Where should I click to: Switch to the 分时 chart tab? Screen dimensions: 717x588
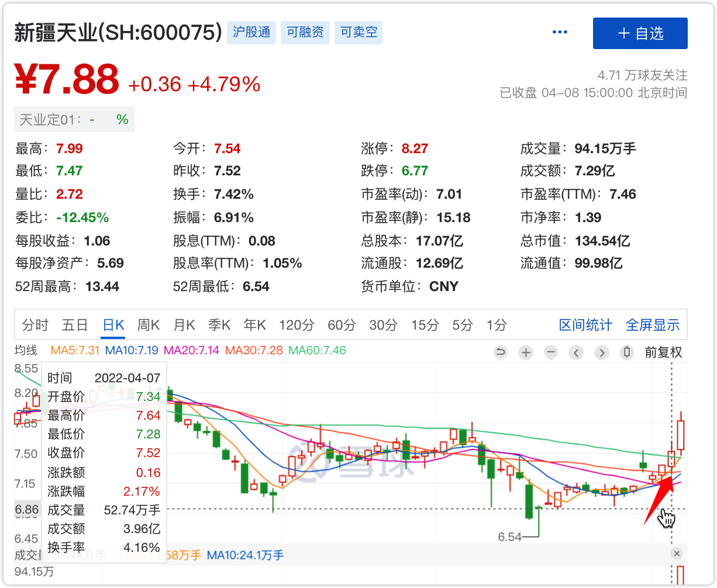tap(35, 325)
